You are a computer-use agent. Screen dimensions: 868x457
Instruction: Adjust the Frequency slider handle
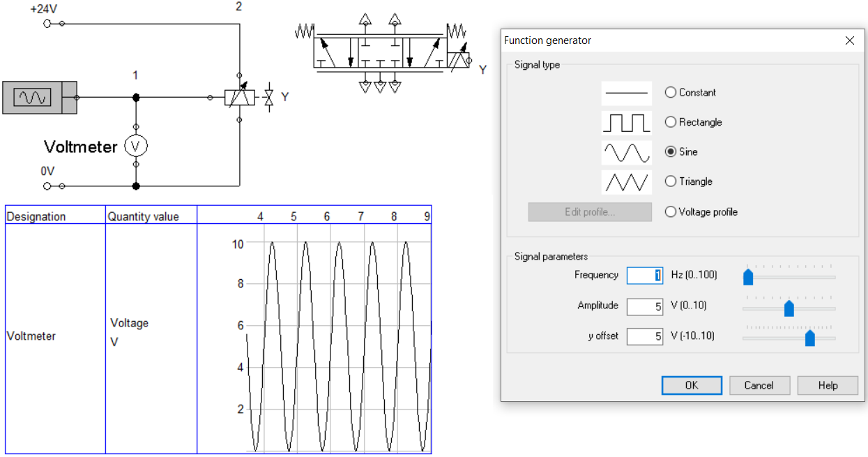tap(748, 277)
